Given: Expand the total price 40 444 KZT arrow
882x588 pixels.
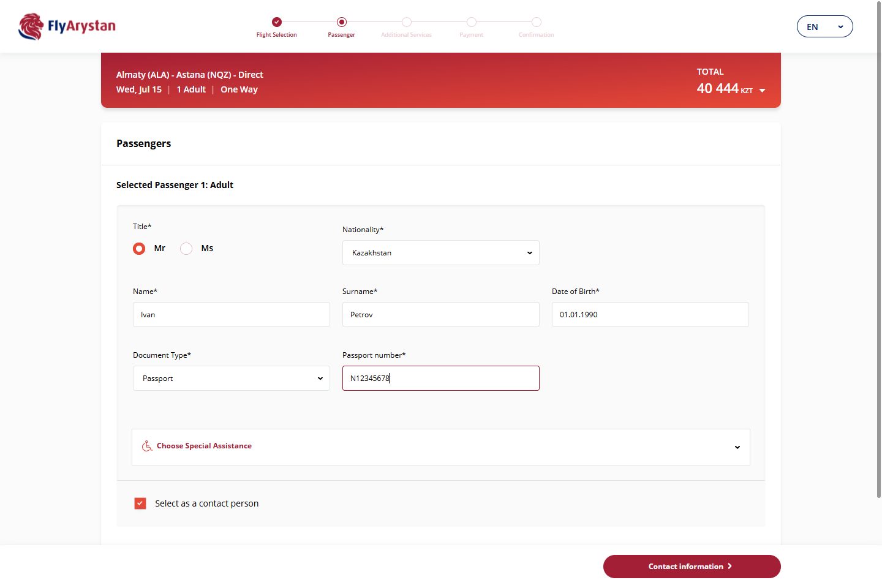Looking at the screenshot, I should pyautogui.click(x=763, y=91).
